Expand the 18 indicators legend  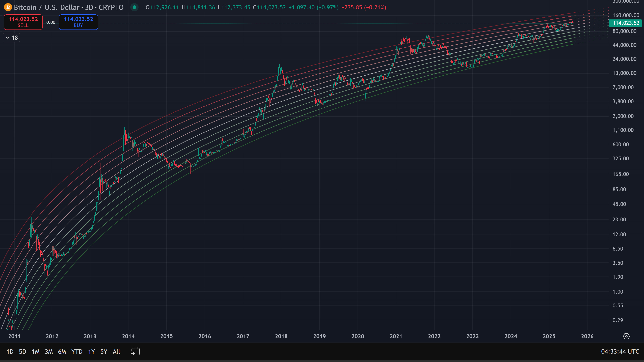click(x=12, y=38)
